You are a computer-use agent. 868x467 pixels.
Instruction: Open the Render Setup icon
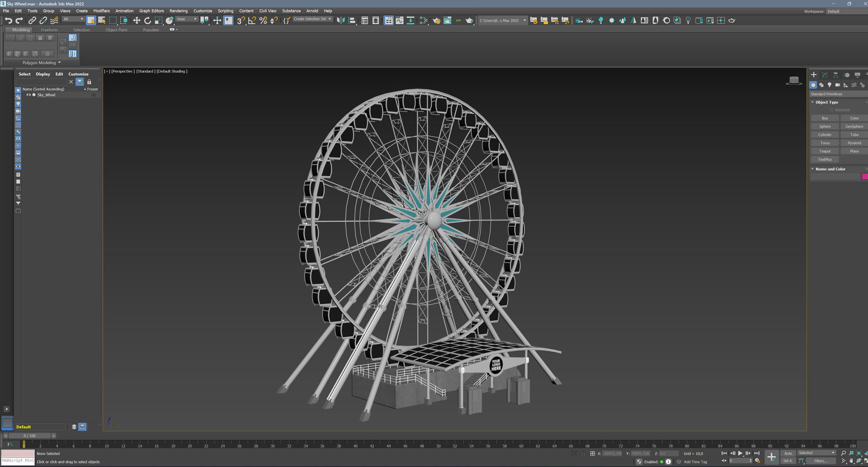pos(436,20)
